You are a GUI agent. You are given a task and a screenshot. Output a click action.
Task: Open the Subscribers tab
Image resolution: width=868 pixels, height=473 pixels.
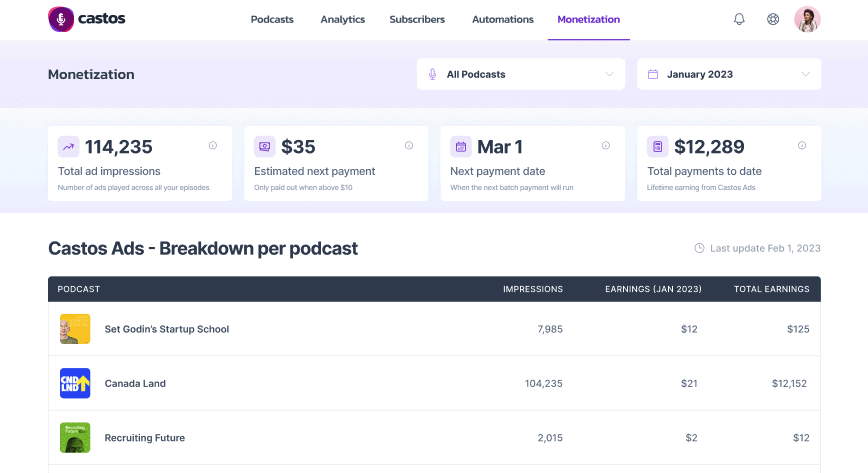point(417,19)
